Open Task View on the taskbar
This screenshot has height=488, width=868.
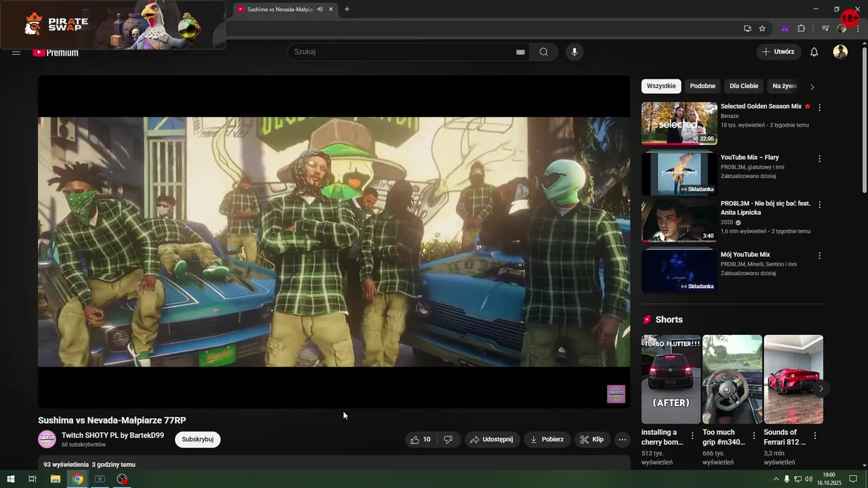click(x=32, y=479)
